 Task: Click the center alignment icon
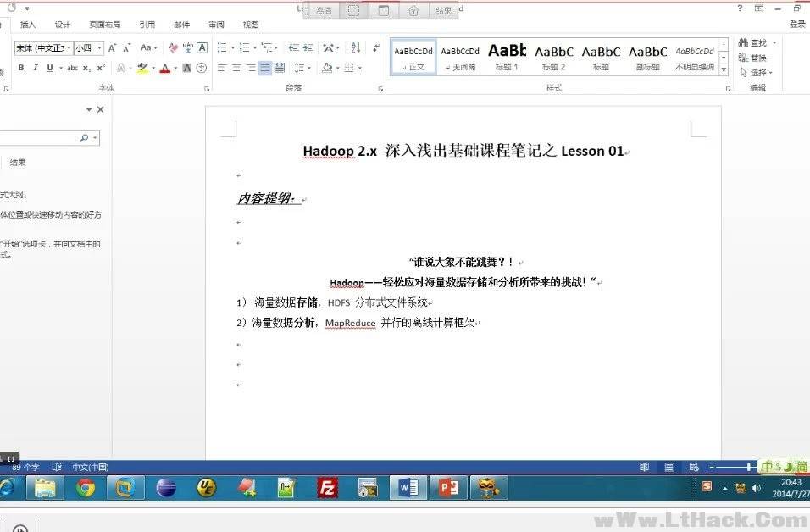tap(236, 68)
